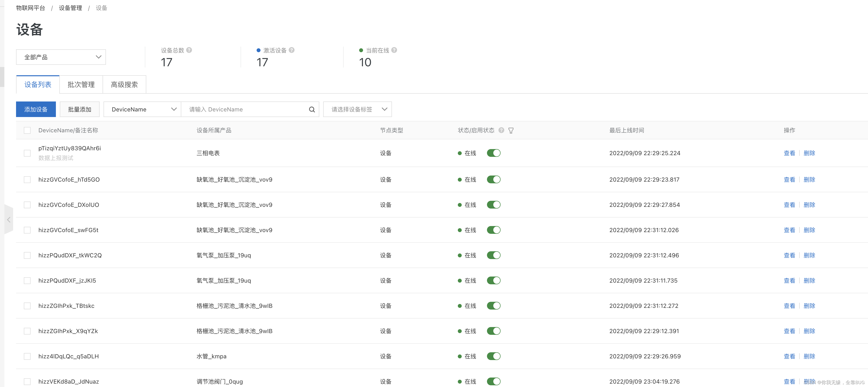Toggle enable switch for hizzPQudDXF_tkWC2Q
Screen dimensions: 868x387
[x=494, y=255]
